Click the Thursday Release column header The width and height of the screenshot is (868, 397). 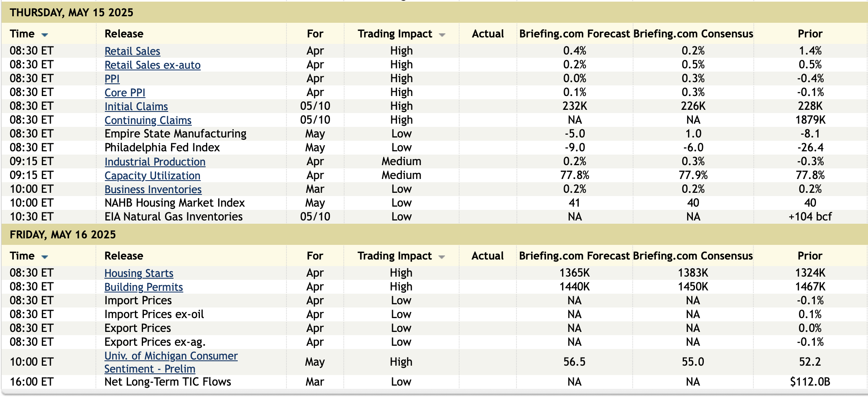[x=124, y=34]
